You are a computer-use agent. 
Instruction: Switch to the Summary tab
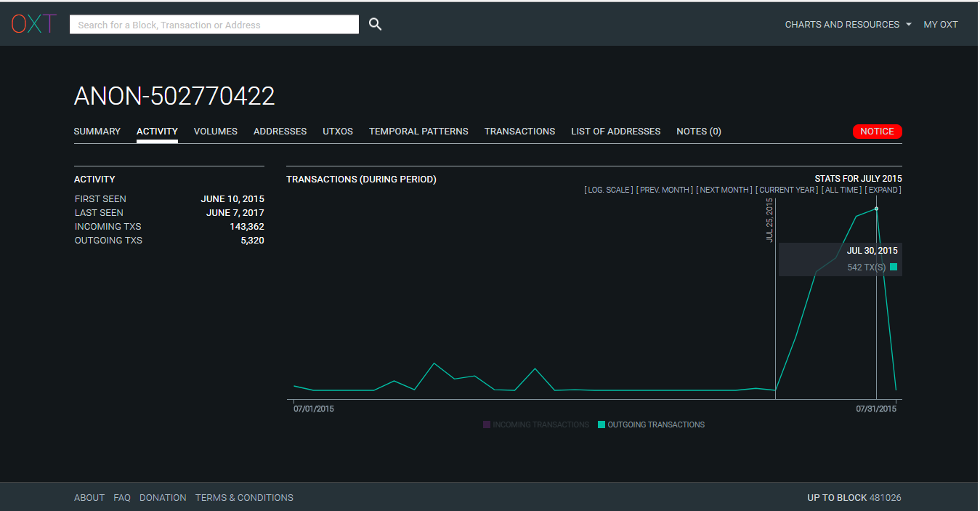pyautogui.click(x=97, y=132)
